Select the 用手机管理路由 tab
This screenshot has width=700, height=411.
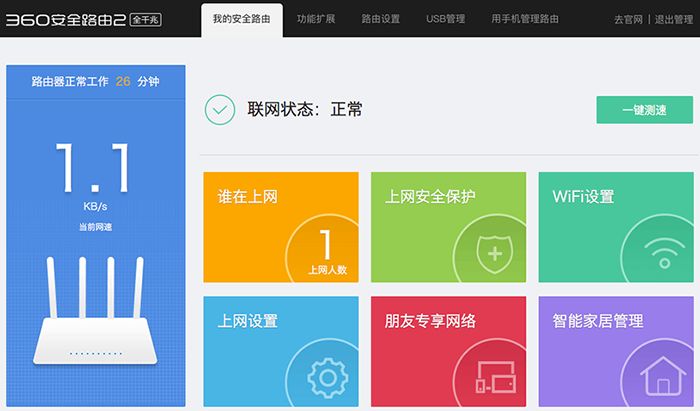pos(525,19)
